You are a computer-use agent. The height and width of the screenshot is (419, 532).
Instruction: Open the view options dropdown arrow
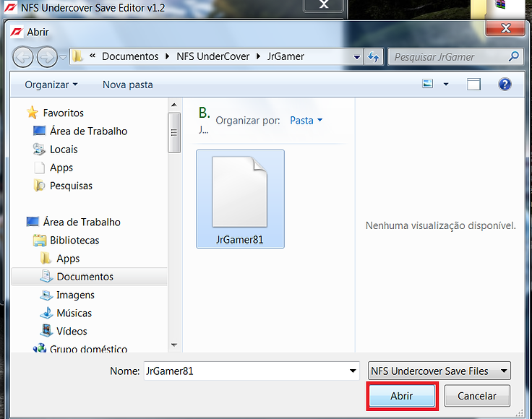click(446, 84)
